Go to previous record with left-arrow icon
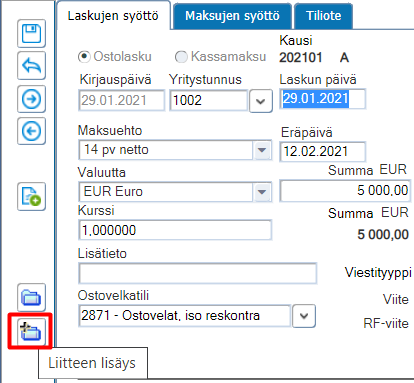 31,131
